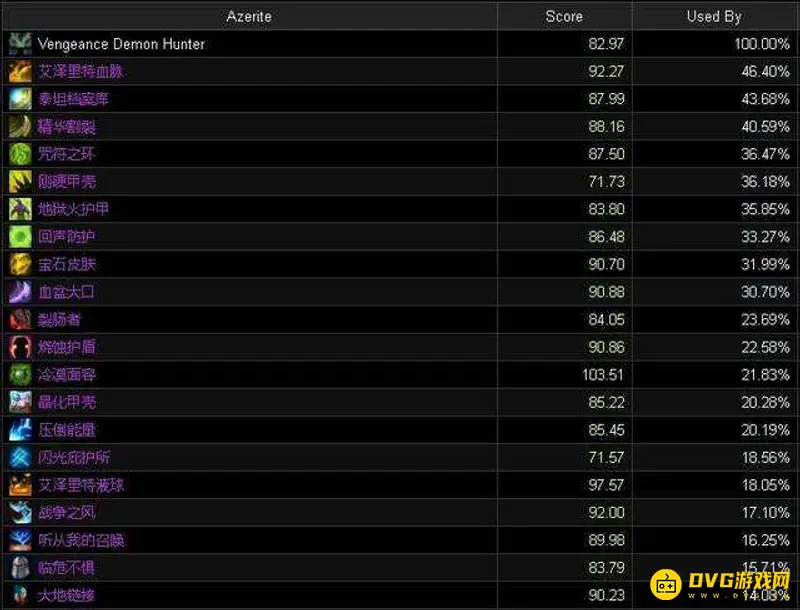The image size is (800, 610).
Task: Select the 晶化甲壳 trait icon
Action: [20, 402]
